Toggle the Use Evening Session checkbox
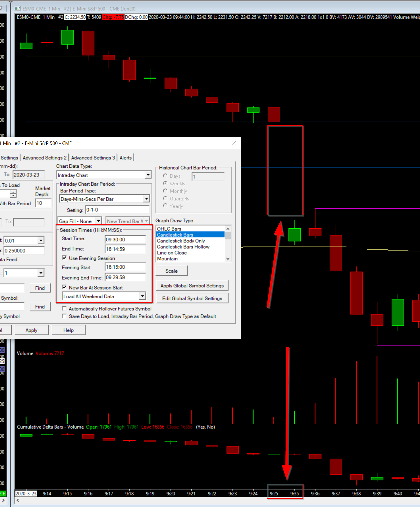This screenshot has width=420, height=507. click(x=64, y=258)
